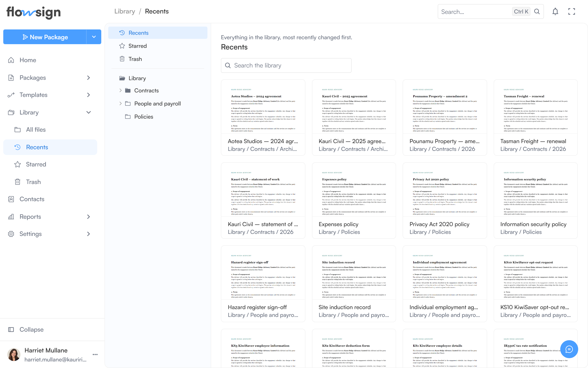Open Trash in the library panel
The image size is (588, 368).
click(x=158, y=59)
